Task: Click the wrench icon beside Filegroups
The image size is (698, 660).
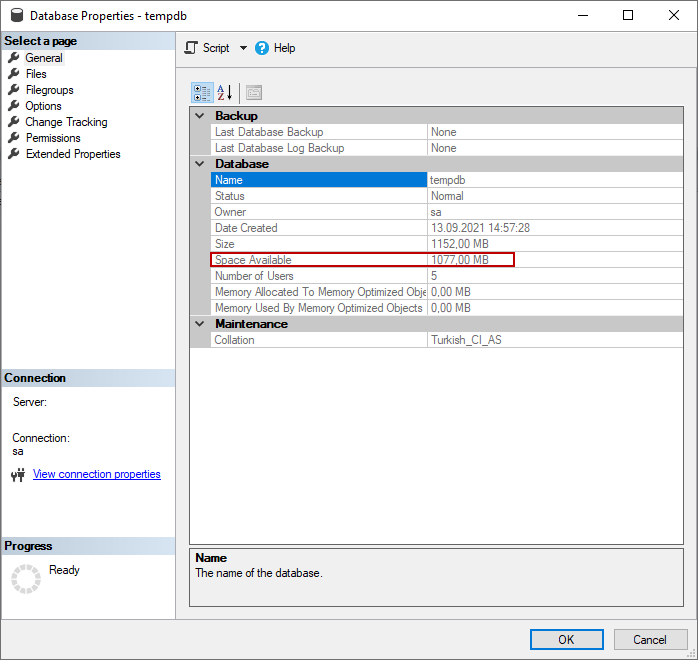Action: pyautogui.click(x=14, y=90)
